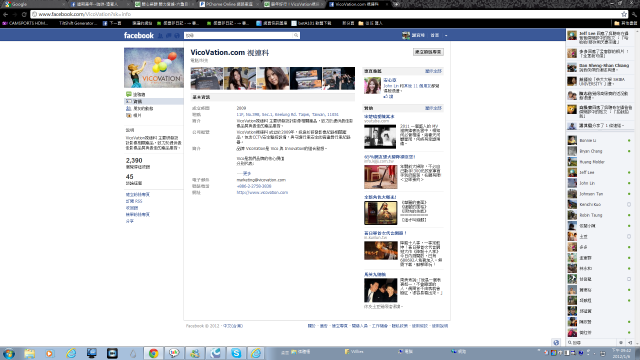Open friend requests icon beside facebook logo
This screenshot has width=640, height=360.
160,36
